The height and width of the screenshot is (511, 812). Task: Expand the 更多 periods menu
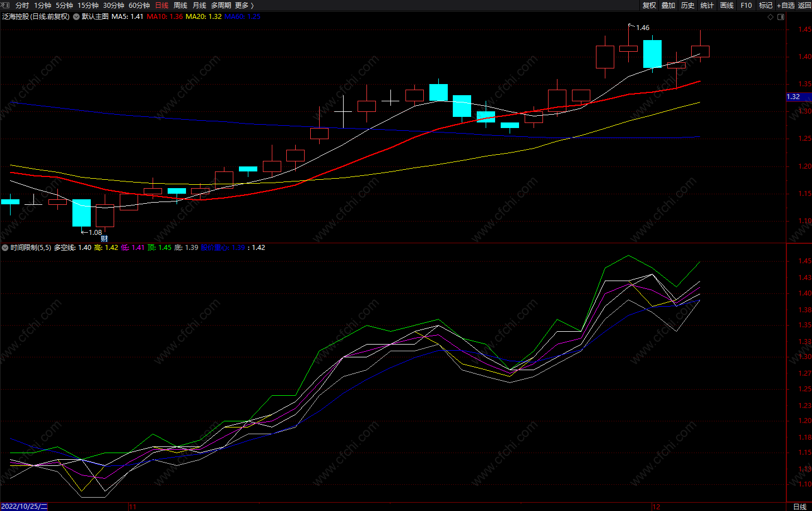pos(244,5)
